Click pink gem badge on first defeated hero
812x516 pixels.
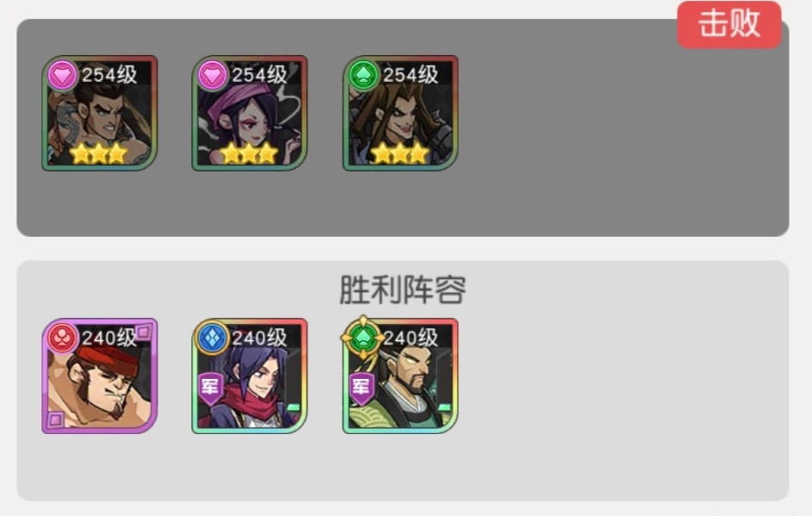tap(63, 76)
